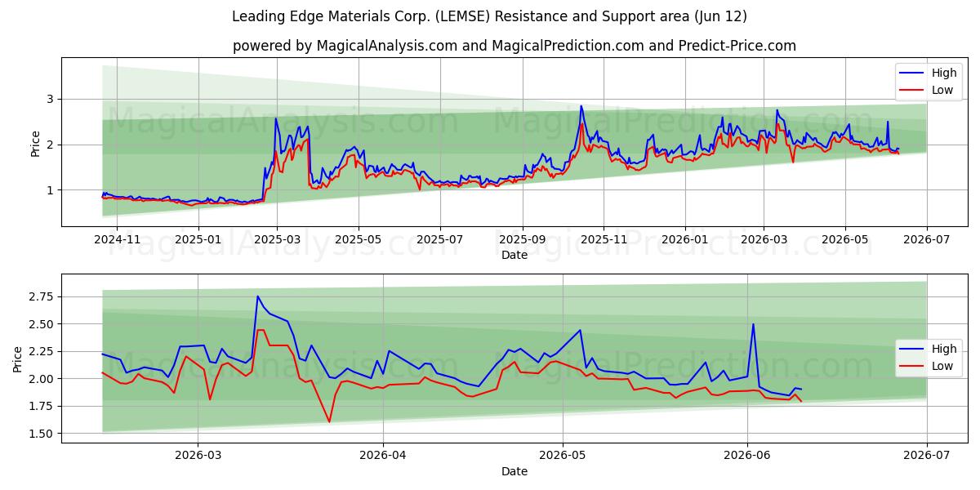Click the 'powered by MagicalAnalysis.com' subtitle line
The width and height of the screenshot is (980, 490).
(x=514, y=46)
